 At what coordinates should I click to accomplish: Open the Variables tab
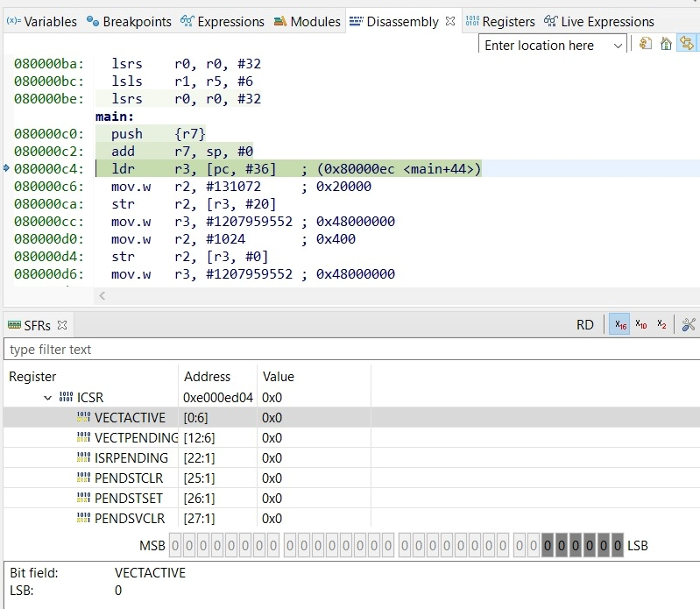(x=41, y=21)
